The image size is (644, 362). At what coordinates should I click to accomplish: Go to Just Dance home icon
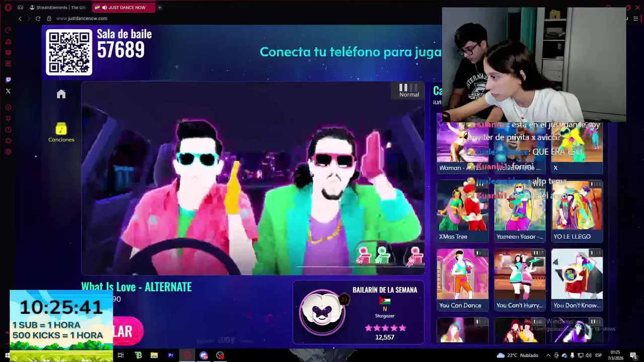[x=61, y=94]
